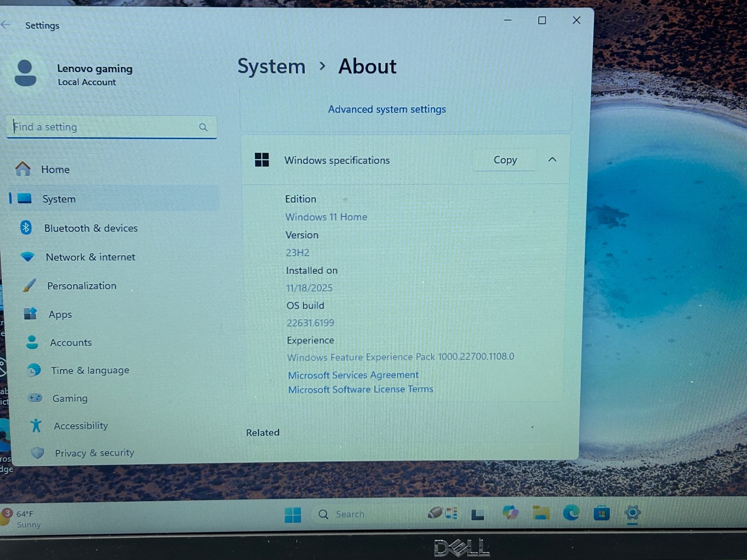Navigate to System in the breadcrumb
747x560 pixels.
point(271,67)
